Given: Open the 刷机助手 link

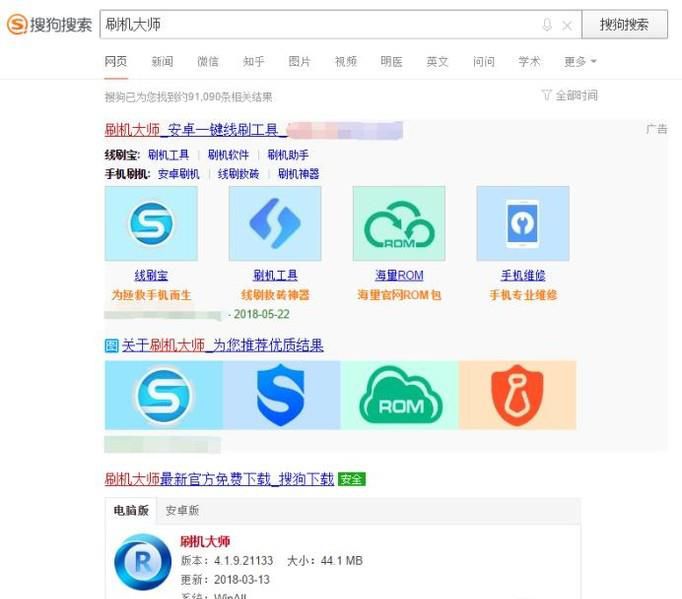Looking at the screenshot, I should click(288, 155).
